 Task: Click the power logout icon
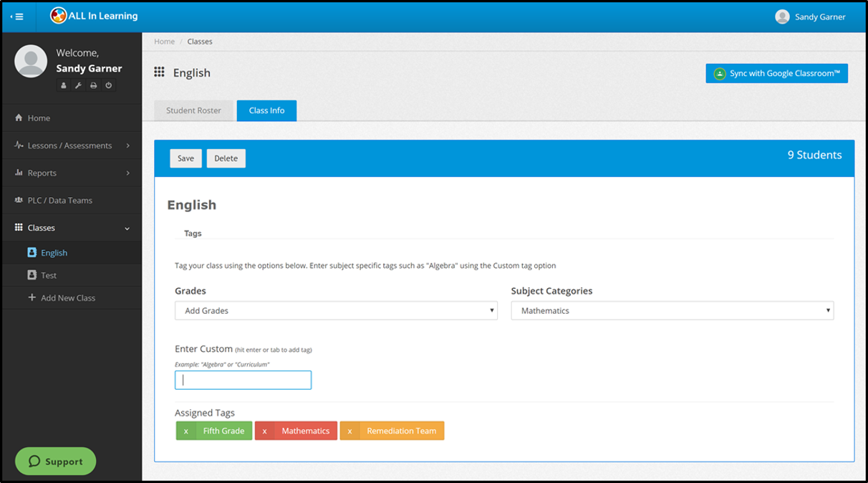[x=109, y=85]
